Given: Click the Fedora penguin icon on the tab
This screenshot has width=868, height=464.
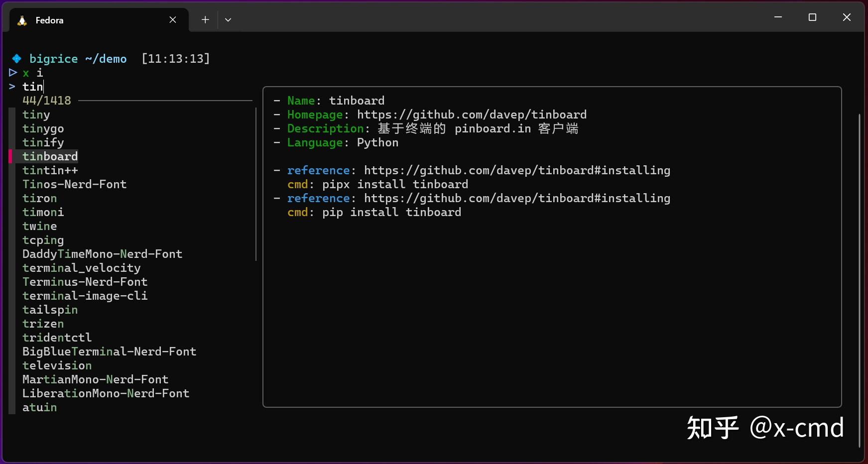Looking at the screenshot, I should point(22,20).
